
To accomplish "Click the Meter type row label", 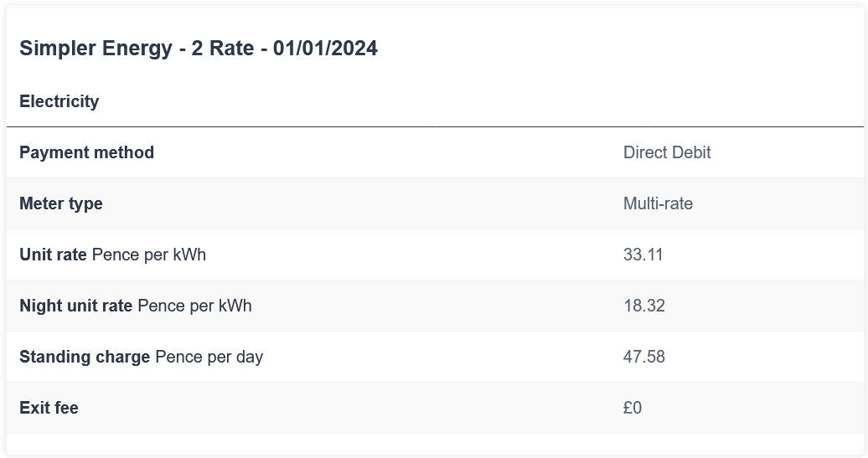I will (61, 203).
